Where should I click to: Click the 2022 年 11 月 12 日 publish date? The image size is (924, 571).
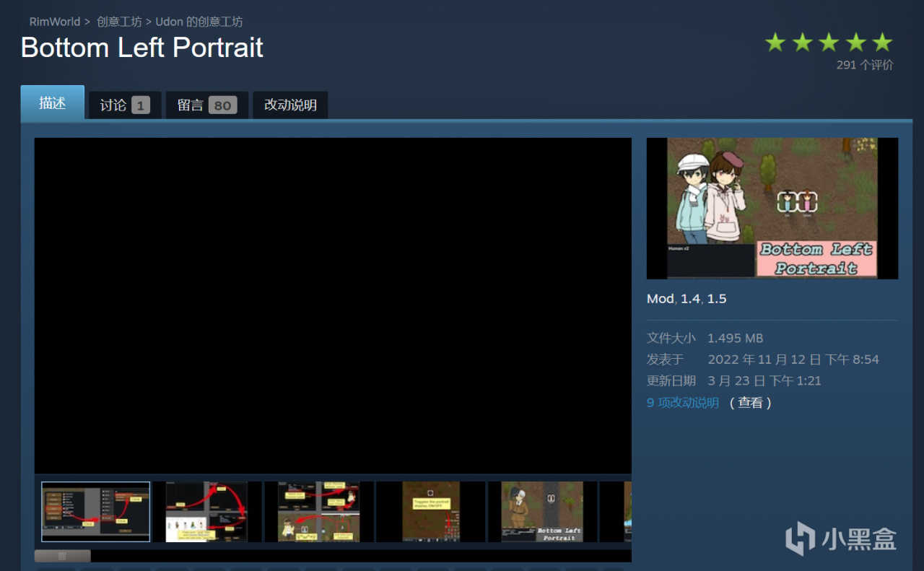click(x=793, y=359)
